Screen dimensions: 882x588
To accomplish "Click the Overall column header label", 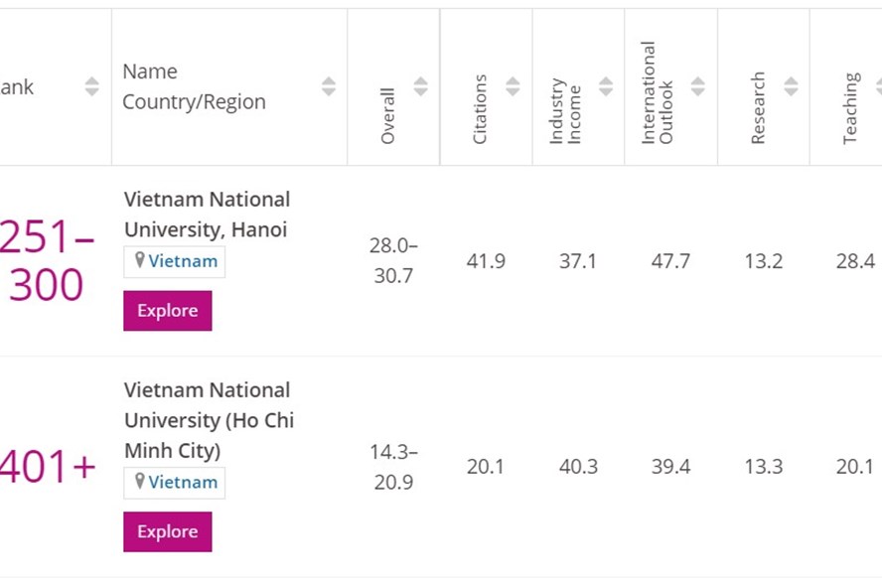I will [387, 116].
